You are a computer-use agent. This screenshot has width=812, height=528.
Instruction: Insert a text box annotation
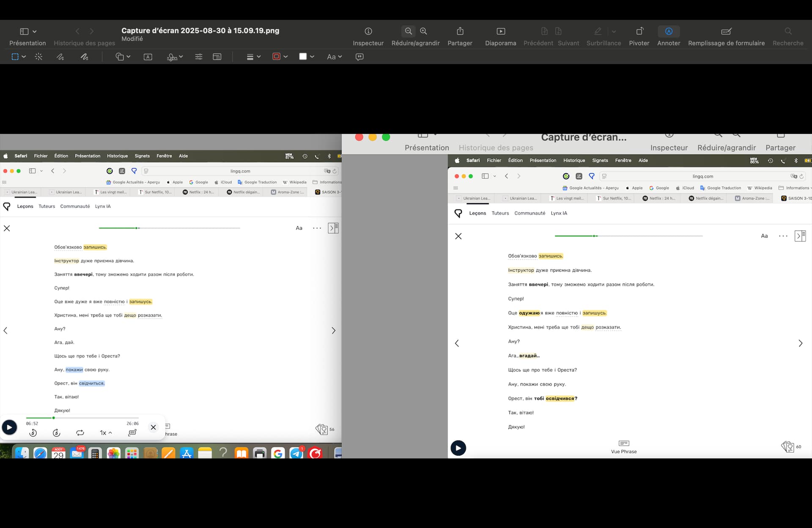tap(148, 57)
